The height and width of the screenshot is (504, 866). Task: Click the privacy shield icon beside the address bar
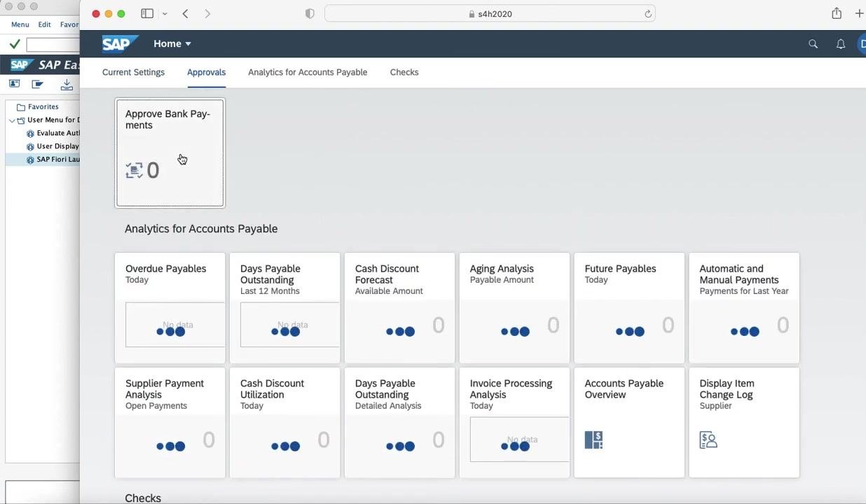[x=310, y=13]
